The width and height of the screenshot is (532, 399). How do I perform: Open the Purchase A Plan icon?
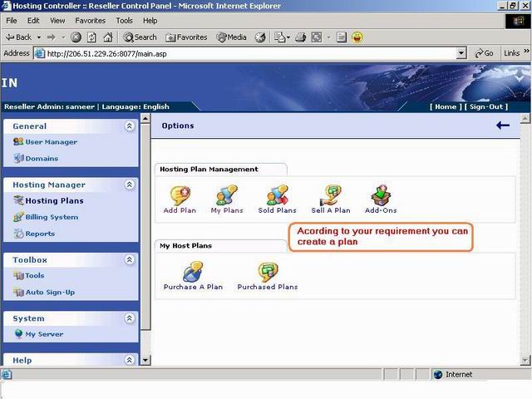[x=193, y=272]
